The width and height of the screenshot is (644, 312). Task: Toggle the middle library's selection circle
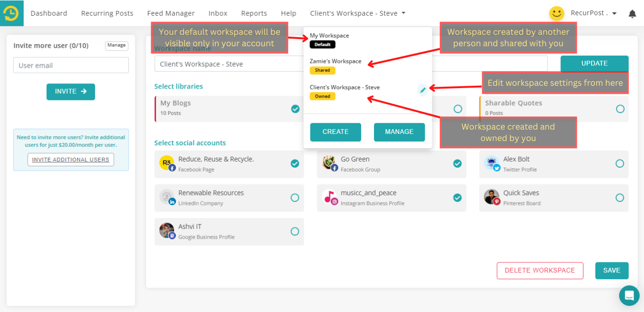point(458,109)
